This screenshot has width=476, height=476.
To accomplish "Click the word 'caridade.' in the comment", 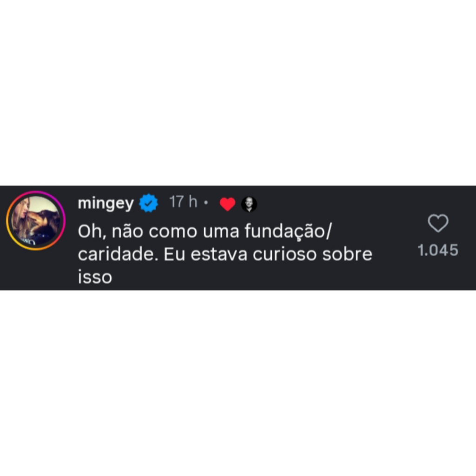I will [x=118, y=254].
